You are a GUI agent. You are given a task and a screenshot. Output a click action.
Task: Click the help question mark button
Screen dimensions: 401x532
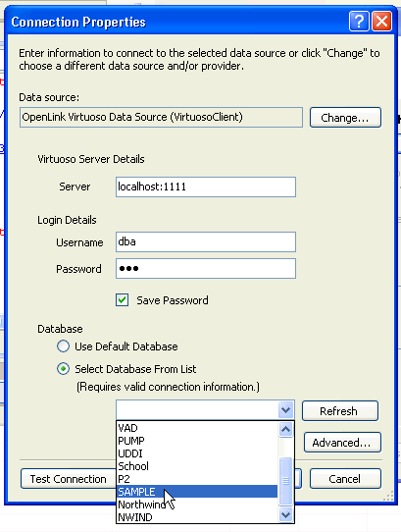(359, 22)
